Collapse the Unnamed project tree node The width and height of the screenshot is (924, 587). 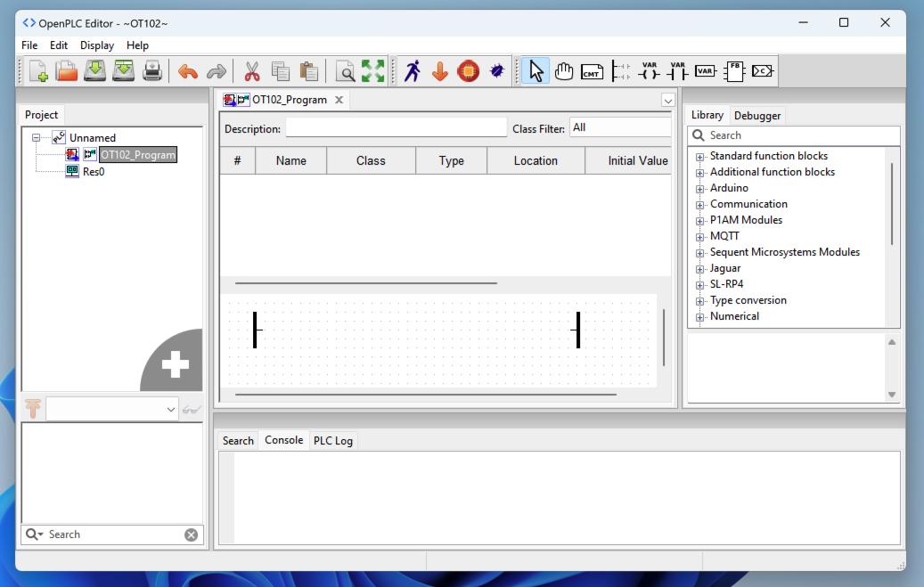click(37, 138)
